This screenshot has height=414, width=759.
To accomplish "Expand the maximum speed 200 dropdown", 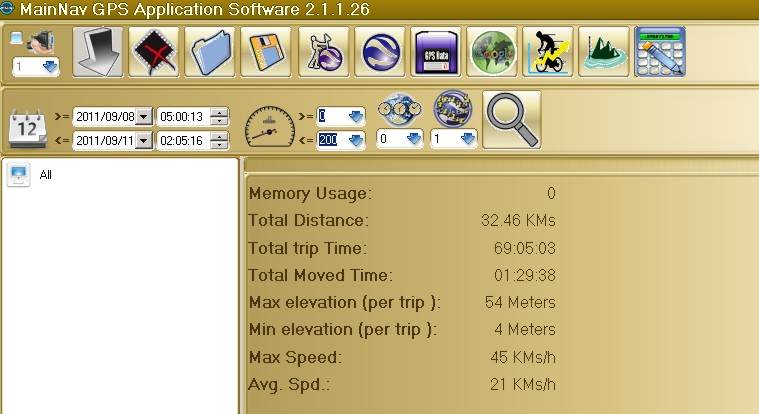I will [x=355, y=141].
